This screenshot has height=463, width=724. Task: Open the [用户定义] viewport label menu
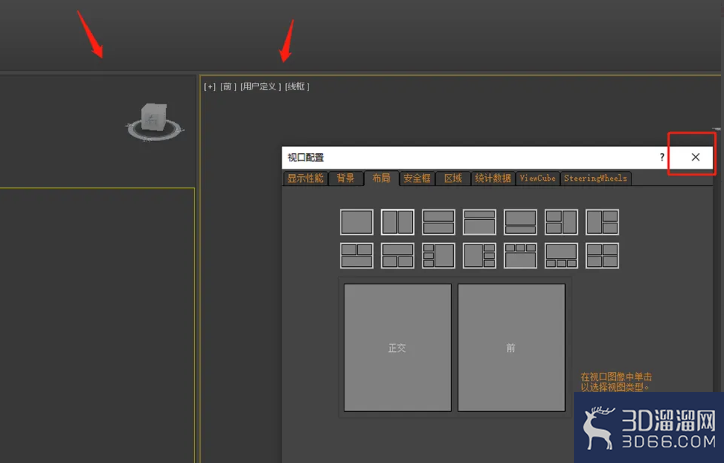tap(261, 86)
